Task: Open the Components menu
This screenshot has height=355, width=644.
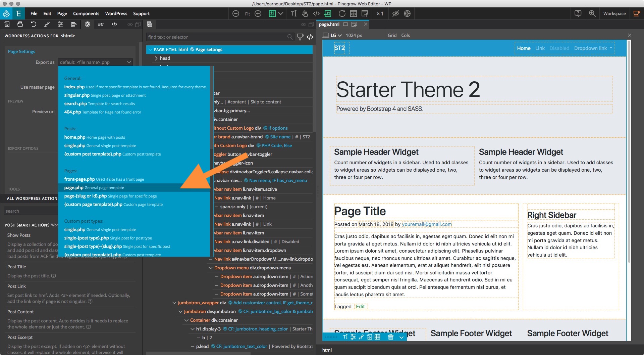Action: (x=86, y=13)
